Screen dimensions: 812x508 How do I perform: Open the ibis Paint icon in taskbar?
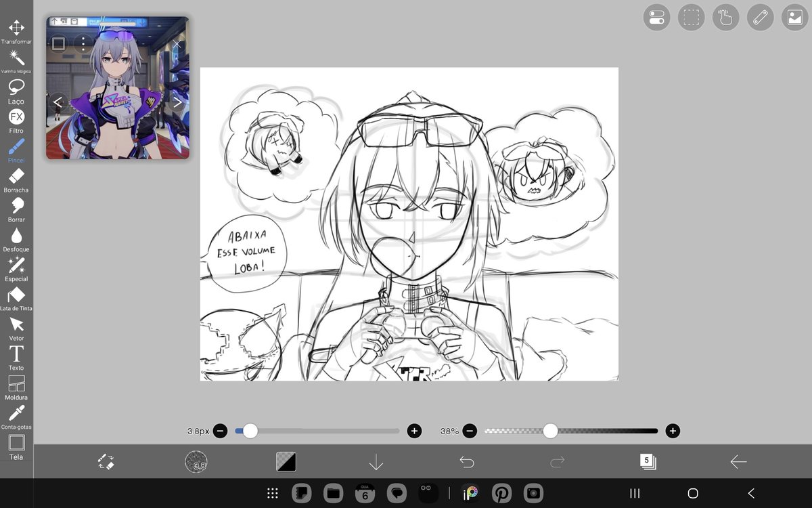coord(470,493)
